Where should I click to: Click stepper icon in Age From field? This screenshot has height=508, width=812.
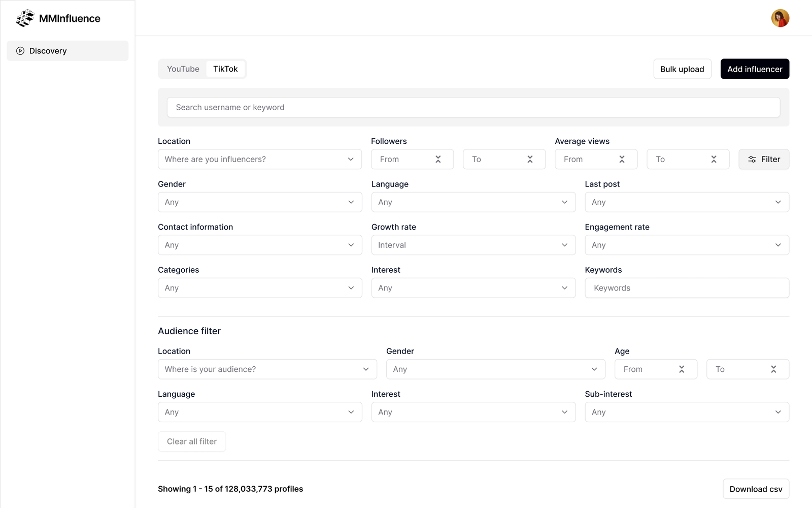point(682,369)
